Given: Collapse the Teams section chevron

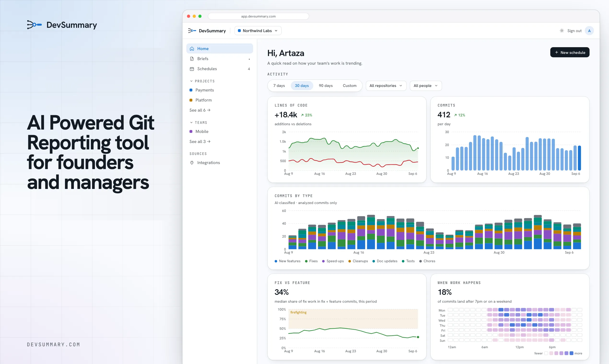Looking at the screenshot, I should (x=191, y=122).
